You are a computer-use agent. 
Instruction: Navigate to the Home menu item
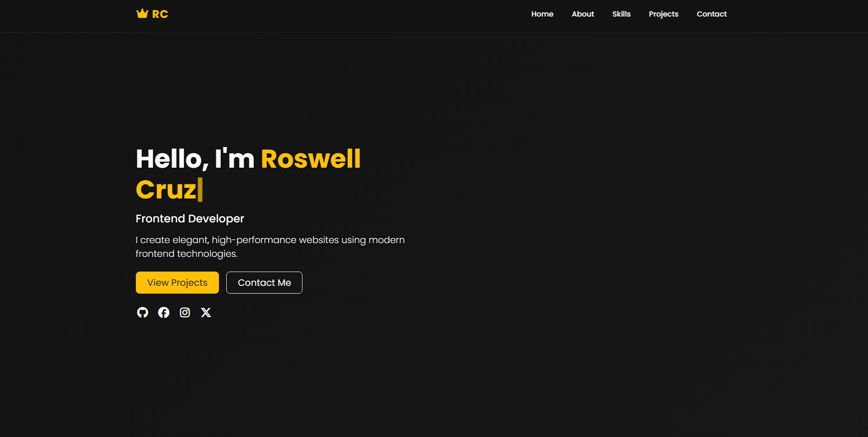click(x=542, y=14)
